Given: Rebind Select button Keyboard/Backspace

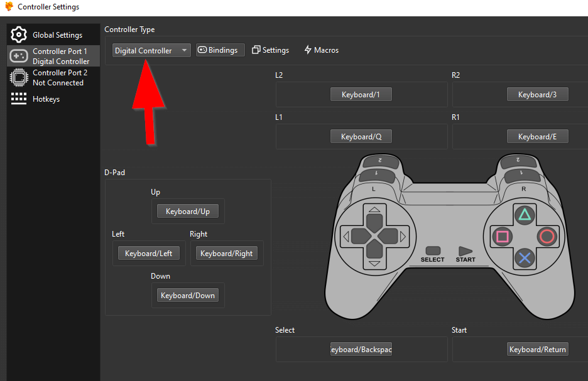Looking at the screenshot, I should point(361,349).
